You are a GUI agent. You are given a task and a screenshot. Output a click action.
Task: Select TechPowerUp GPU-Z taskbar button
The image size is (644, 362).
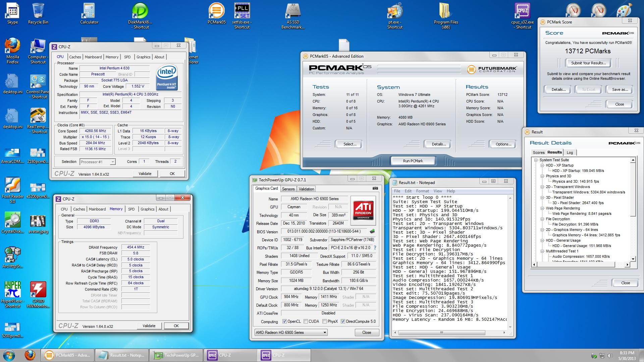click(176, 355)
